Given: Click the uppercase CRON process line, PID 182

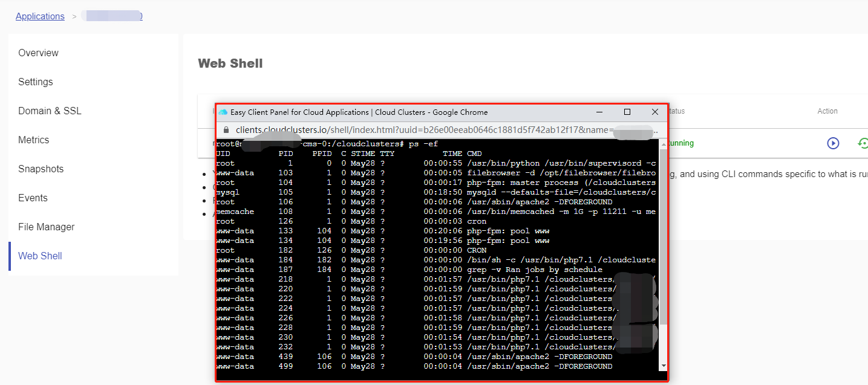Looking at the screenshot, I should [x=351, y=250].
